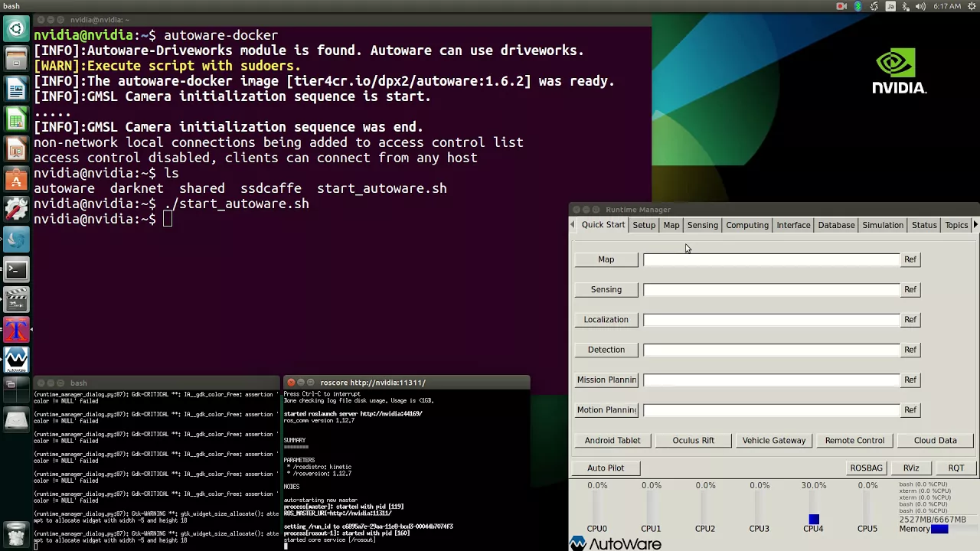Open the ROSBAG dialog button
The width and height of the screenshot is (980, 551).
pyautogui.click(x=867, y=468)
